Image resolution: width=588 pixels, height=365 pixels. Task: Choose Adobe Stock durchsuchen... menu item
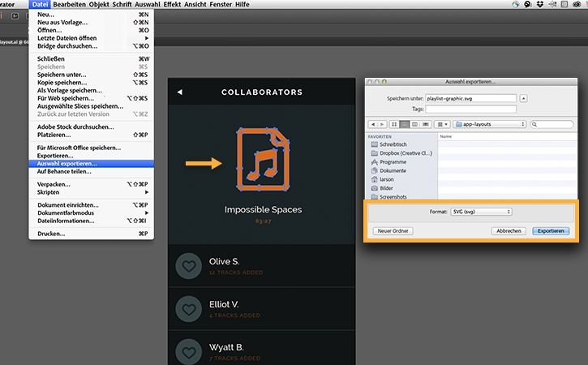[x=91, y=127]
